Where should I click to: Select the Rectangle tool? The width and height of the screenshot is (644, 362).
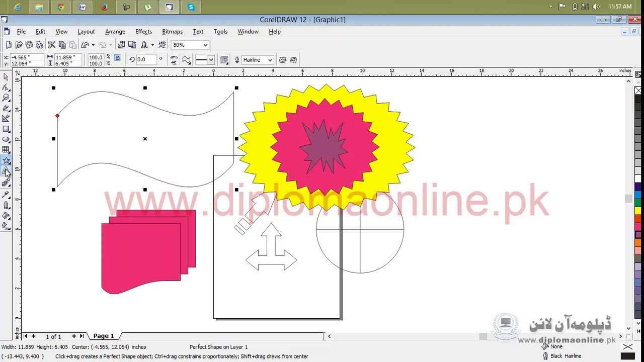(6, 129)
